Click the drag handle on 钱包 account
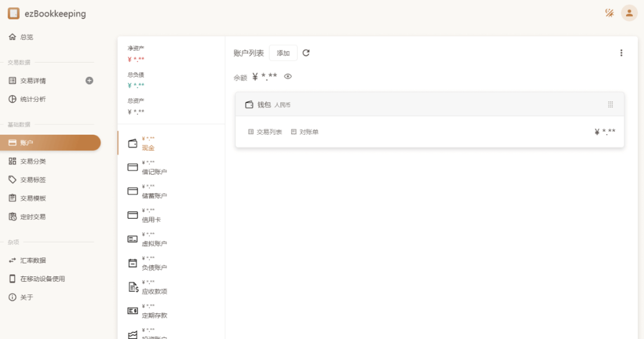Image resolution: width=644 pixels, height=339 pixels. coord(610,104)
